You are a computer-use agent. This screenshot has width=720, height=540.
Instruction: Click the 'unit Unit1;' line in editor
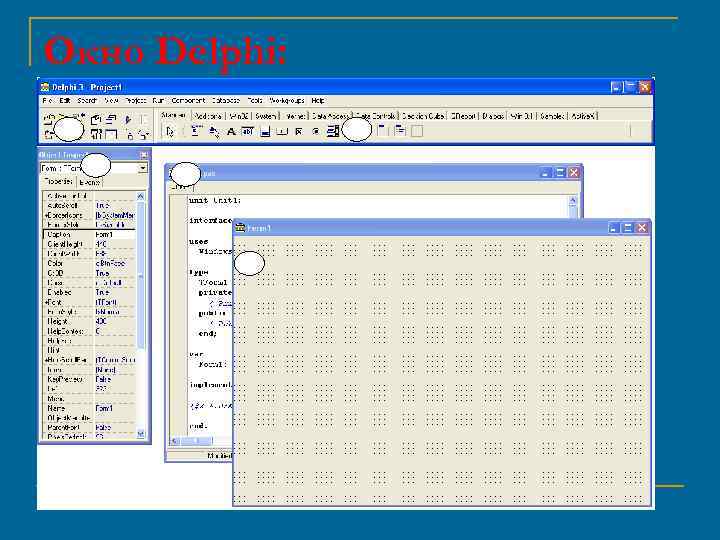[x=215, y=201]
